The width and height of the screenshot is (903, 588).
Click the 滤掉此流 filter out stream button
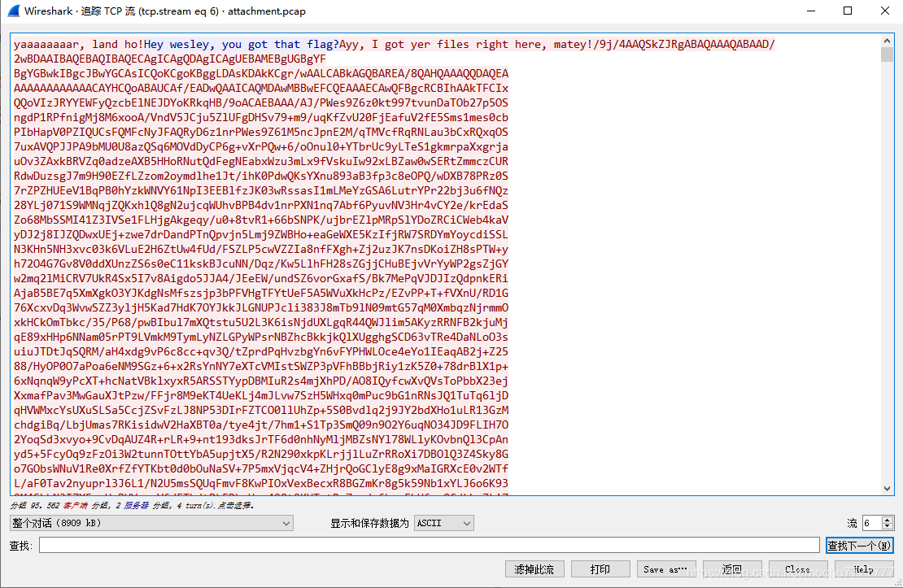(x=534, y=569)
